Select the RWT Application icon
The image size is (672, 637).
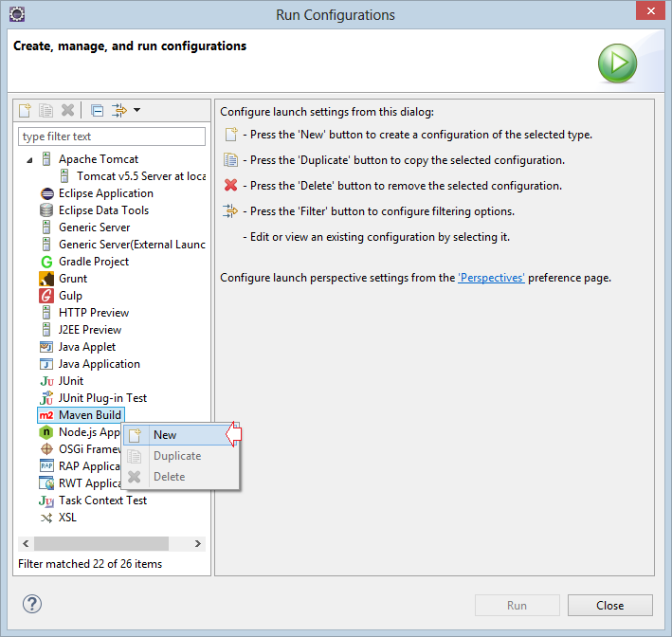tap(46, 483)
